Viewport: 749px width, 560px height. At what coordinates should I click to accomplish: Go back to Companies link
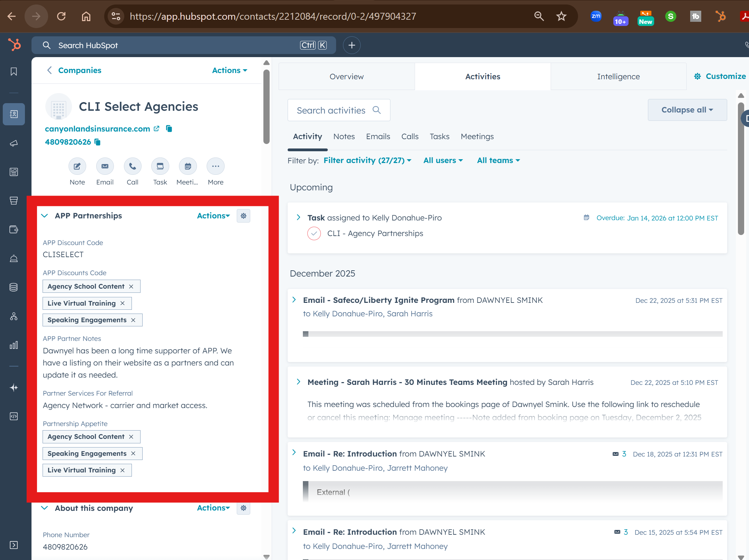tap(79, 71)
